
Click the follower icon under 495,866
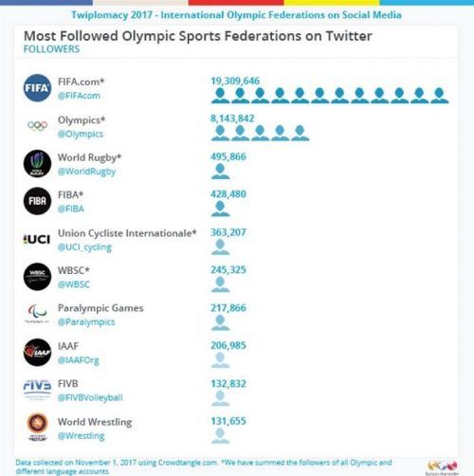tap(220, 172)
